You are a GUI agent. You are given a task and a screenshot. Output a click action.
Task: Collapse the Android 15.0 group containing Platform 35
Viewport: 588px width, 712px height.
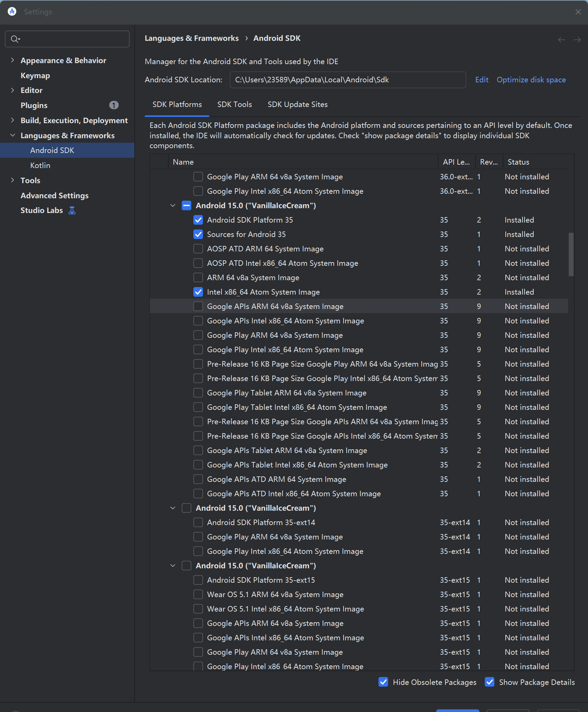(x=173, y=206)
